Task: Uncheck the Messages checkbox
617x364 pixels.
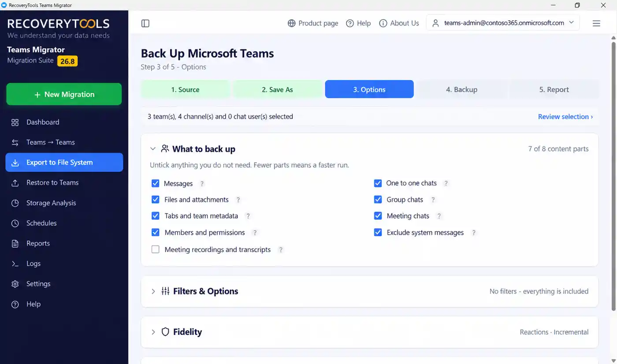Action: point(155,183)
